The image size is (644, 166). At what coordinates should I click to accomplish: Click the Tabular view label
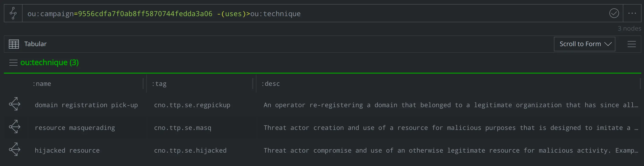click(x=35, y=44)
